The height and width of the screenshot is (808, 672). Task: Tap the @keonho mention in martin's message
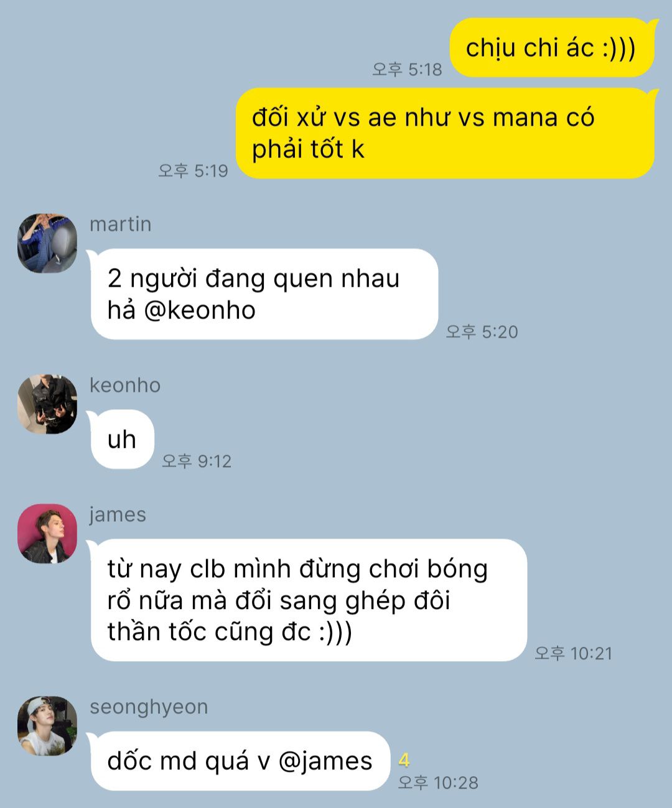200,310
